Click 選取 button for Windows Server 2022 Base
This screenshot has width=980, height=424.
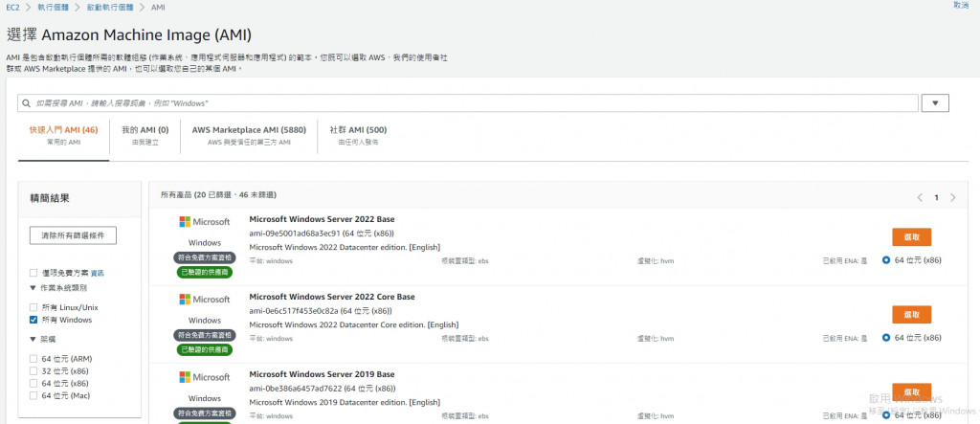(911, 237)
